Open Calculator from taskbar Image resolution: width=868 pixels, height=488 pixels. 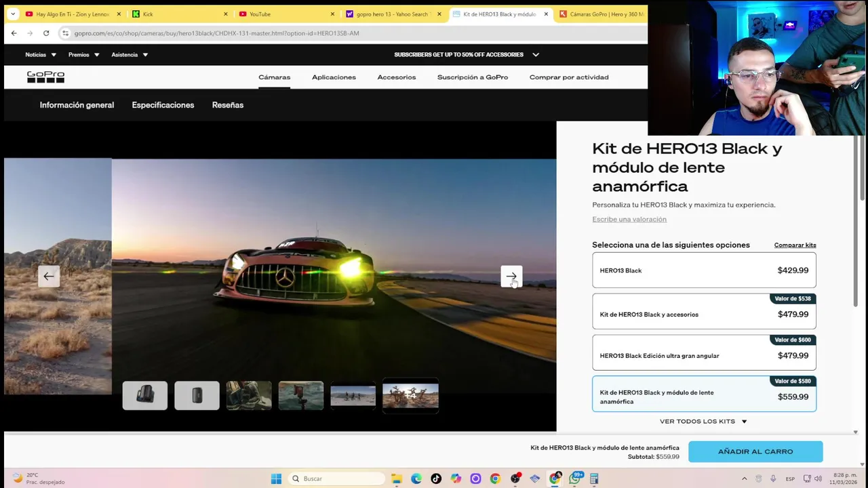coord(594,479)
